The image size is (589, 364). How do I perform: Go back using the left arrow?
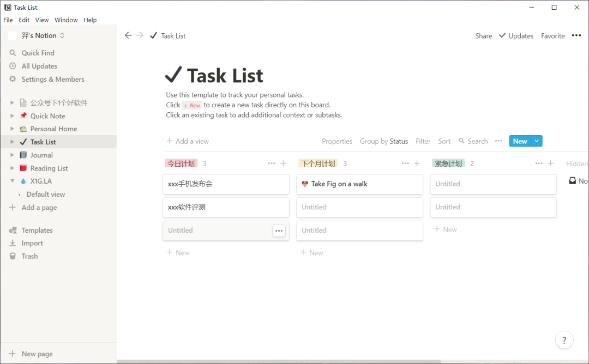point(128,35)
